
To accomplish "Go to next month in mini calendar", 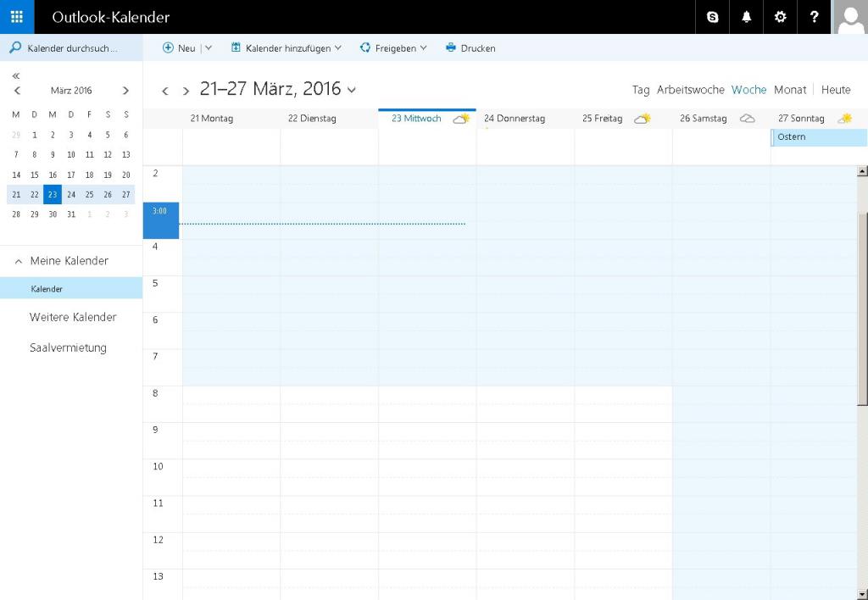I will [125, 90].
